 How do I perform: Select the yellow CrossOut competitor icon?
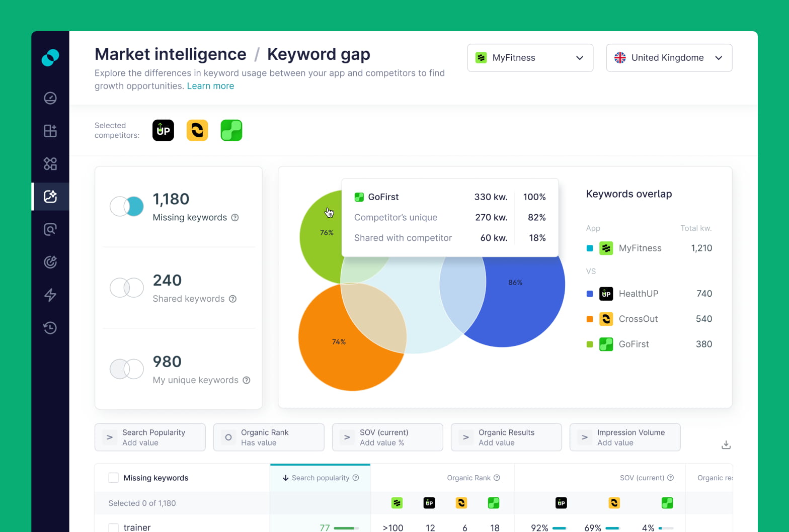click(197, 130)
